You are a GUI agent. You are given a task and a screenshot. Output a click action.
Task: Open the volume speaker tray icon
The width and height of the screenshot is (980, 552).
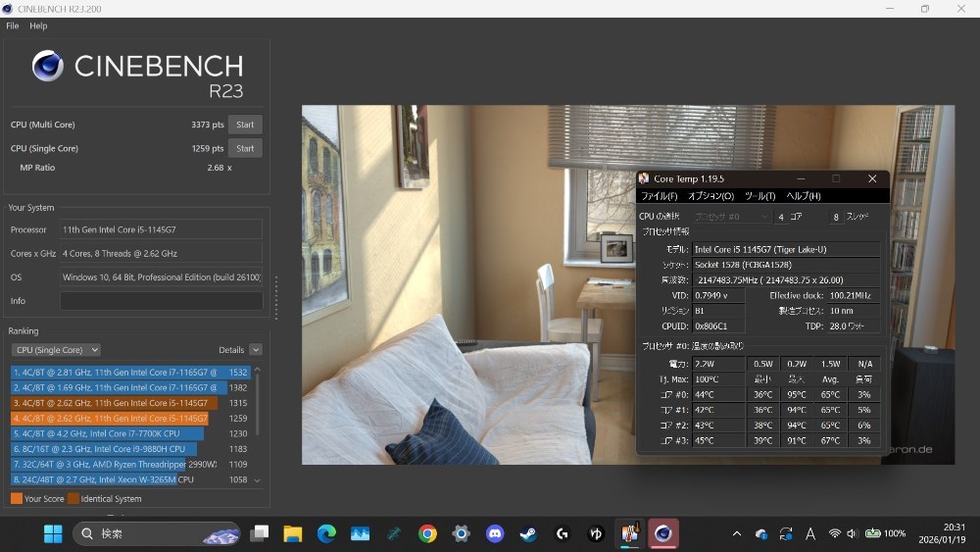[x=852, y=533]
